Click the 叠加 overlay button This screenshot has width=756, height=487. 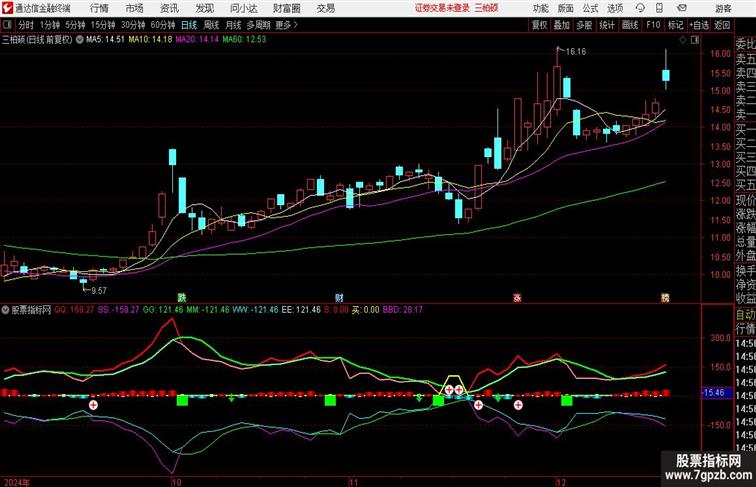pyautogui.click(x=562, y=25)
